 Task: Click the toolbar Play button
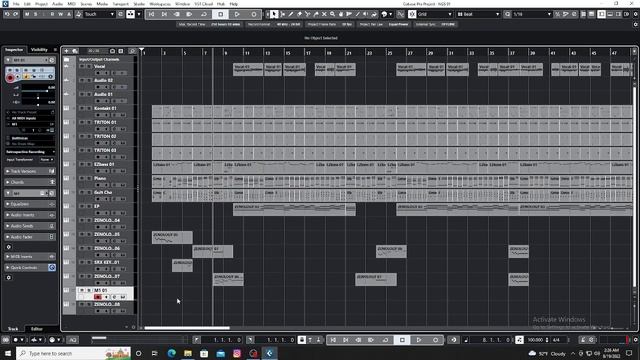pos(237,14)
